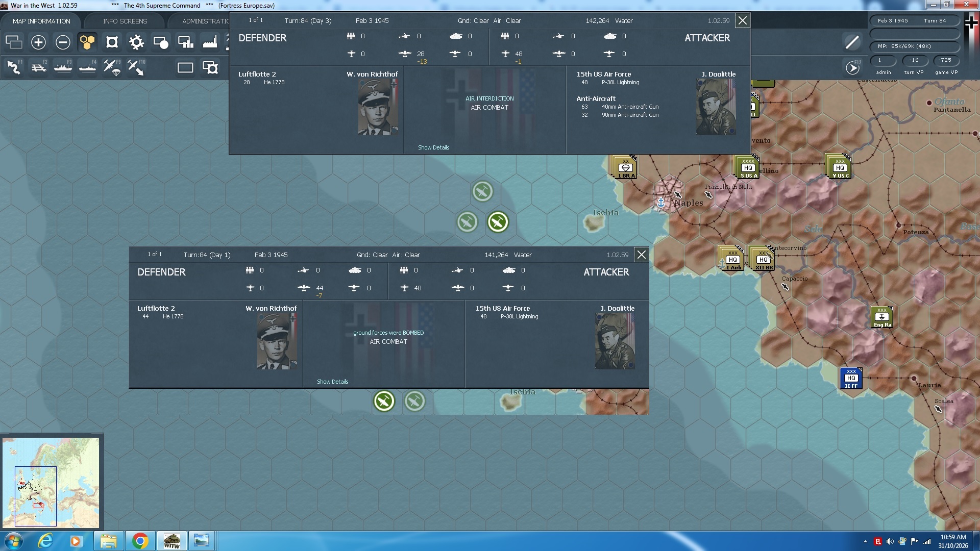980x551 pixels.
Task: Show Details of Day 1 bombing combat
Action: tap(332, 382)
